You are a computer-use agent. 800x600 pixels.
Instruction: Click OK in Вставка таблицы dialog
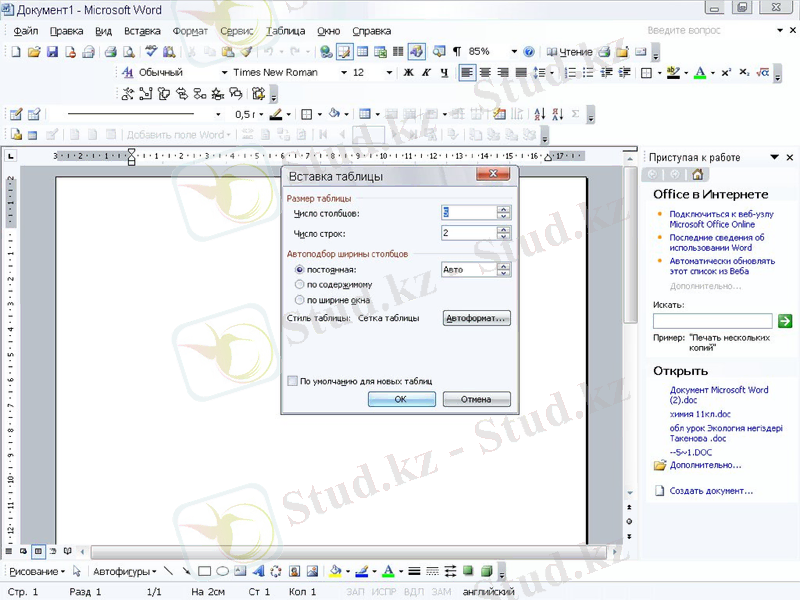click(401, 399)
